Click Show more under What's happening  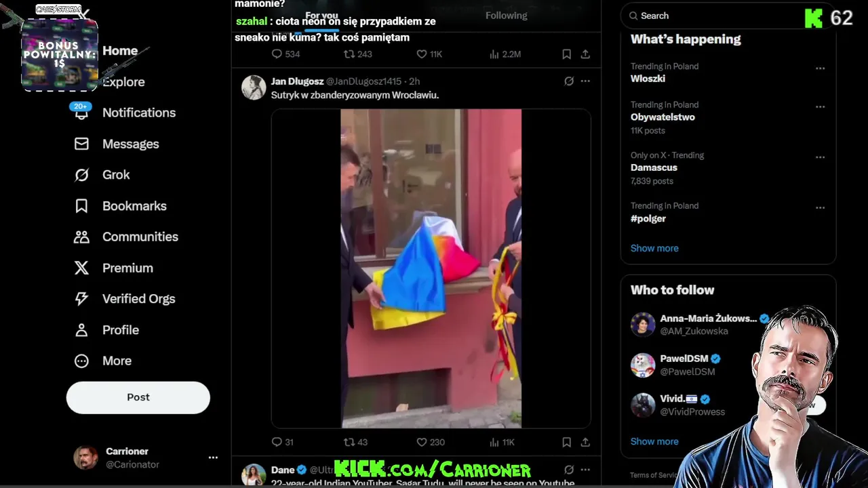tap(654, 248)
